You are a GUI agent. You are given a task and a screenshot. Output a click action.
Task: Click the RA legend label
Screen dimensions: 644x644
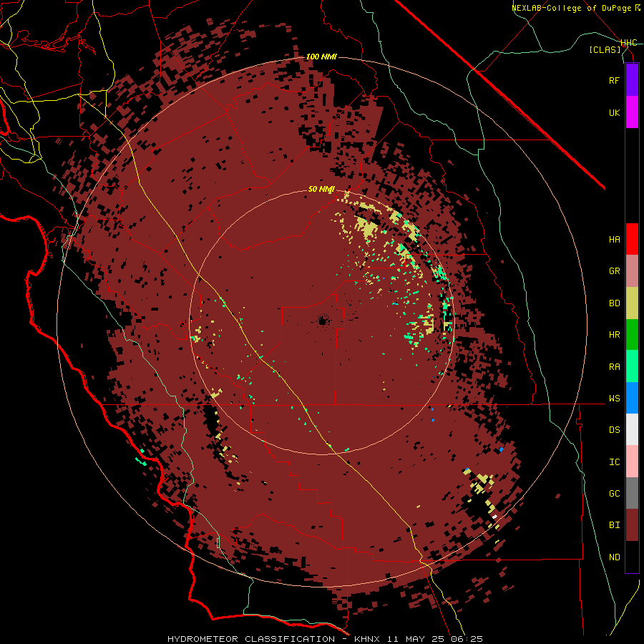coord(614,367)
